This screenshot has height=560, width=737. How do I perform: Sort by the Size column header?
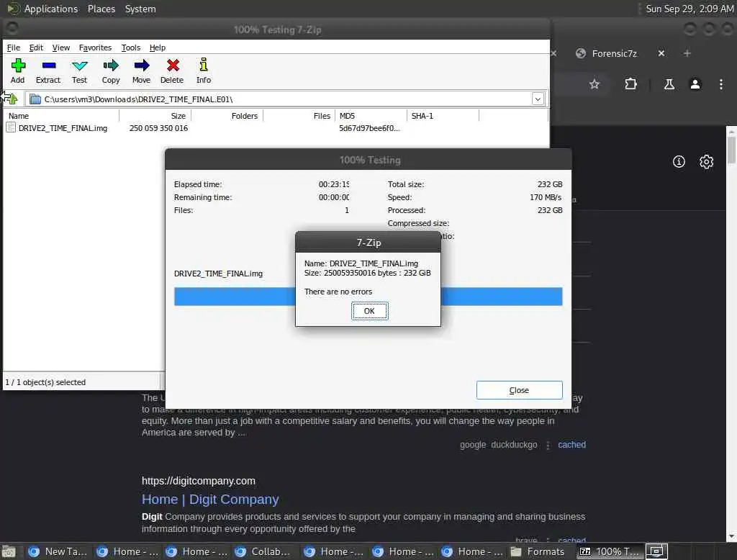point(155,116)
